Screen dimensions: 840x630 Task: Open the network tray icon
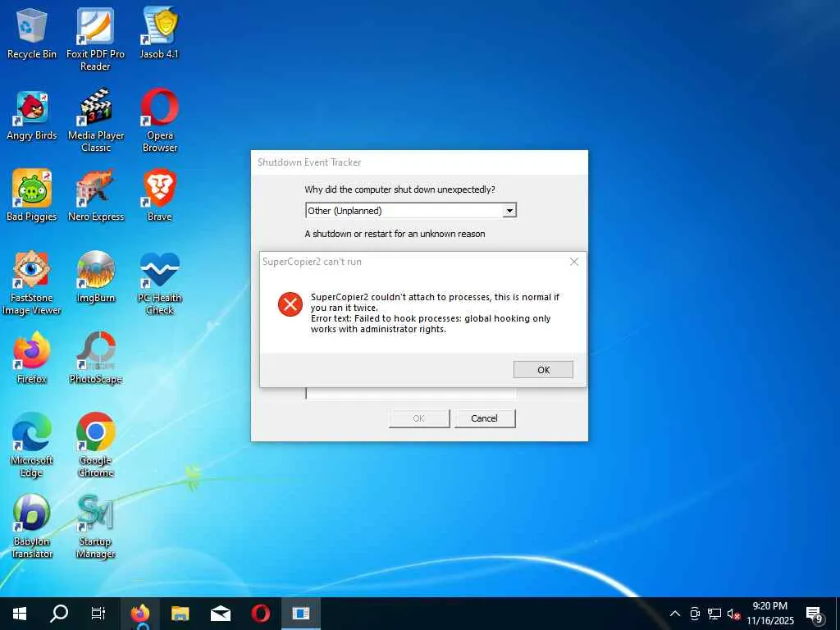[714, 614]
